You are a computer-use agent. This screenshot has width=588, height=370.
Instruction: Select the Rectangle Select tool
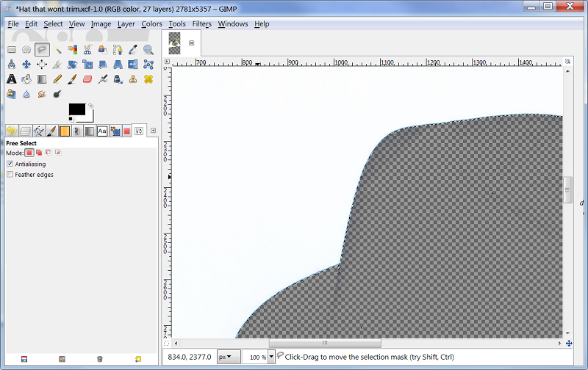tap(12, 49)
